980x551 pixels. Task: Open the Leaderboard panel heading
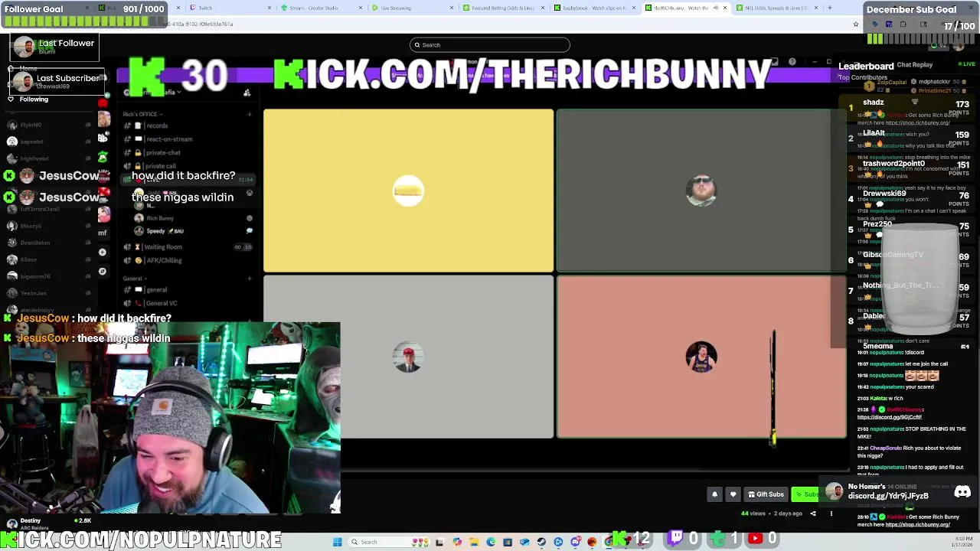pos(866,67)
